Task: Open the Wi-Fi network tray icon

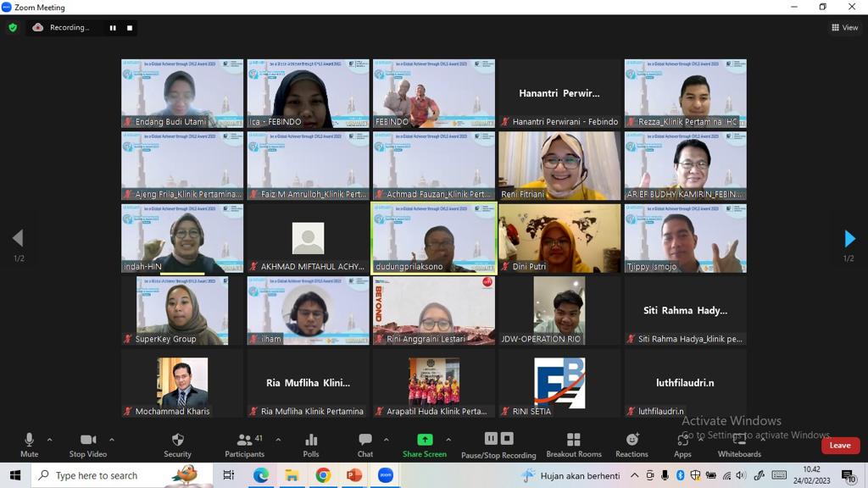Action: click(x=726, y=475)
